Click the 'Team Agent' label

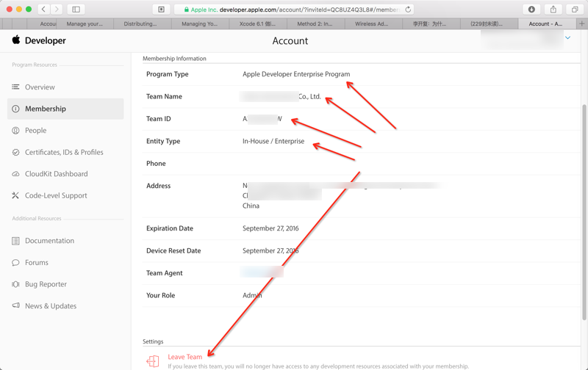coord(164,273)
